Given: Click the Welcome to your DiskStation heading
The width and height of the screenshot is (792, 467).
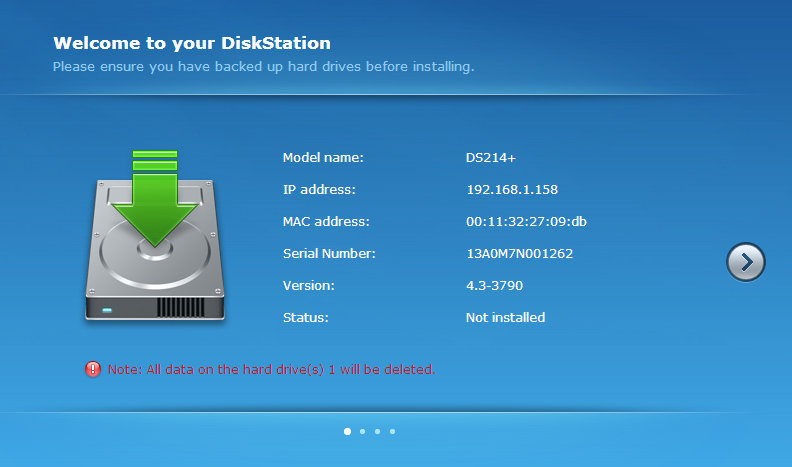Looking at the screenshot, I should click(x=192, y=43).
